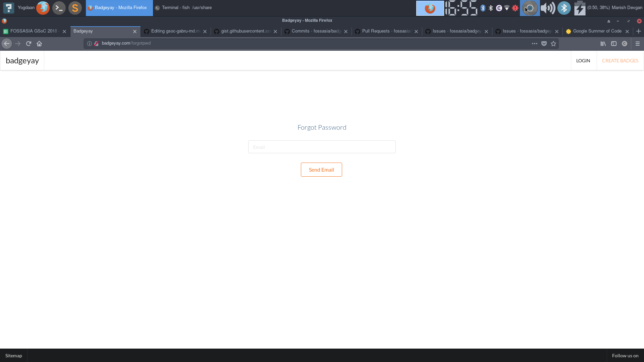The image size is (644, 362).
Task: Go to CREATE BADGES
Action: (x=620, y=61)
